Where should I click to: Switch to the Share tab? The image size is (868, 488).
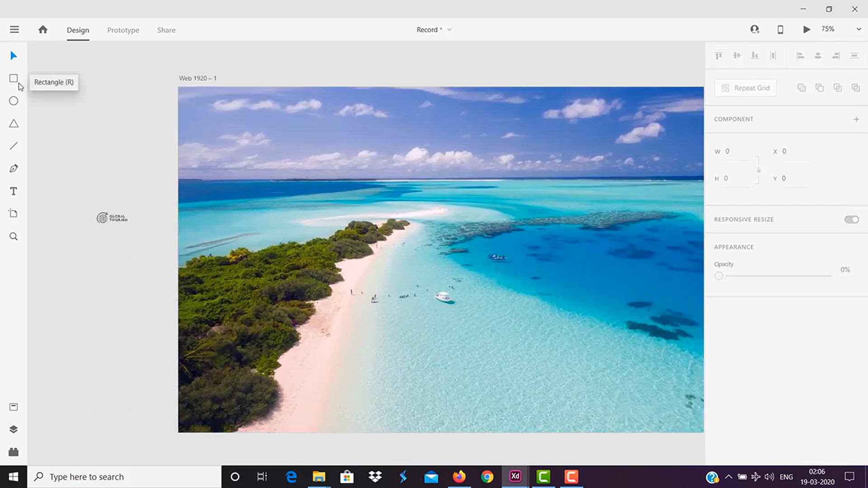(166, 30)
